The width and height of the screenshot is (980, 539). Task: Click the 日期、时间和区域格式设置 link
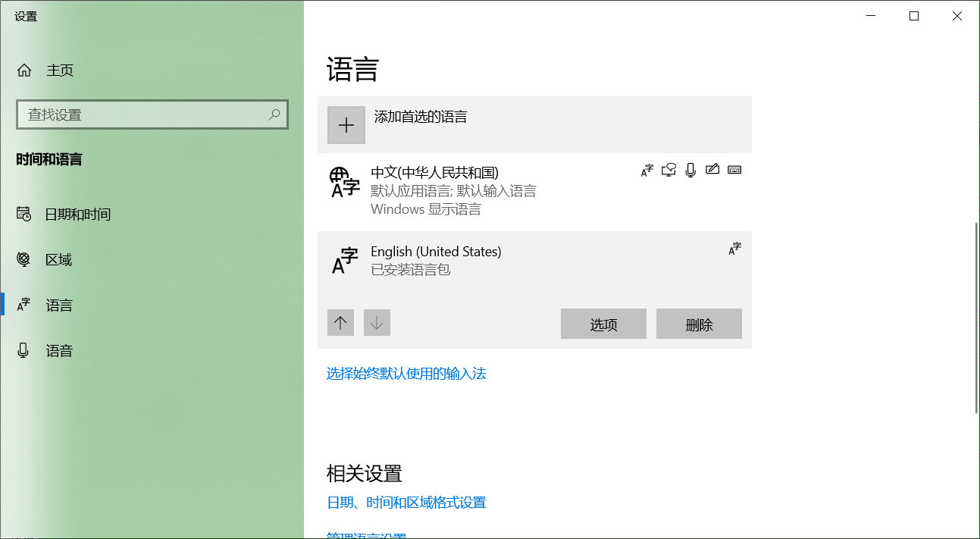(406, 502)
